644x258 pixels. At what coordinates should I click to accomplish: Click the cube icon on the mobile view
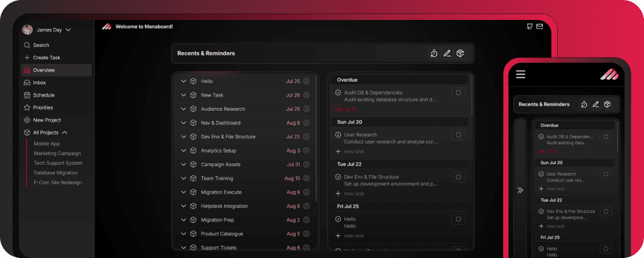pos(607,104)
